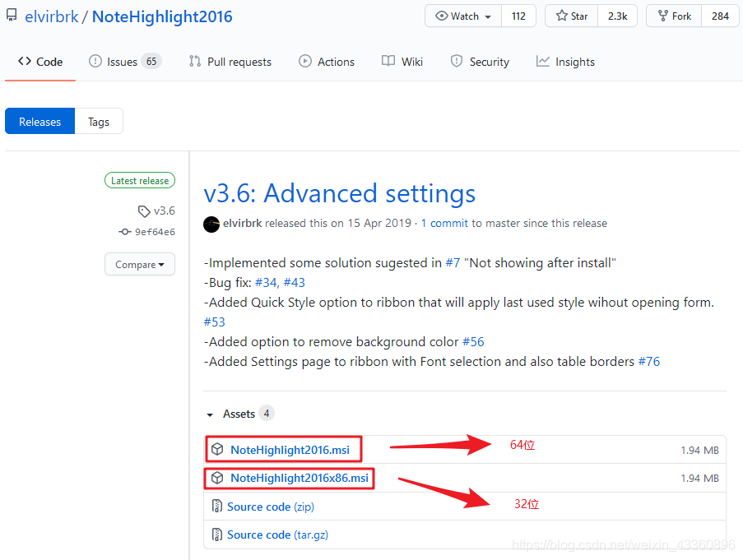Screen dimensions: 743x560
Task: Click the repository book icon beside elvirbrk
Action: pyautogui.click(x=12, y=15)
